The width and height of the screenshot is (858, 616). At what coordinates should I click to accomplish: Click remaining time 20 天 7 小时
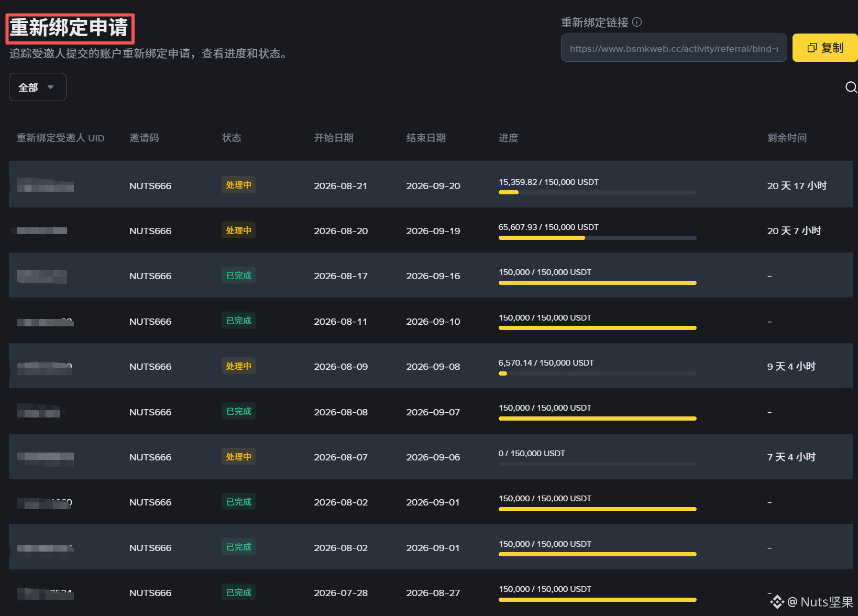click(x=794, y=230)
